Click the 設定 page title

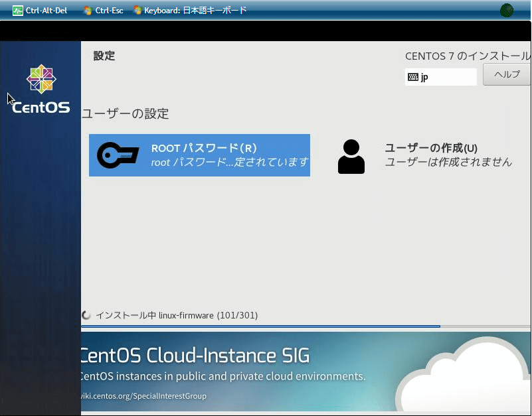(x=104, y=56)
